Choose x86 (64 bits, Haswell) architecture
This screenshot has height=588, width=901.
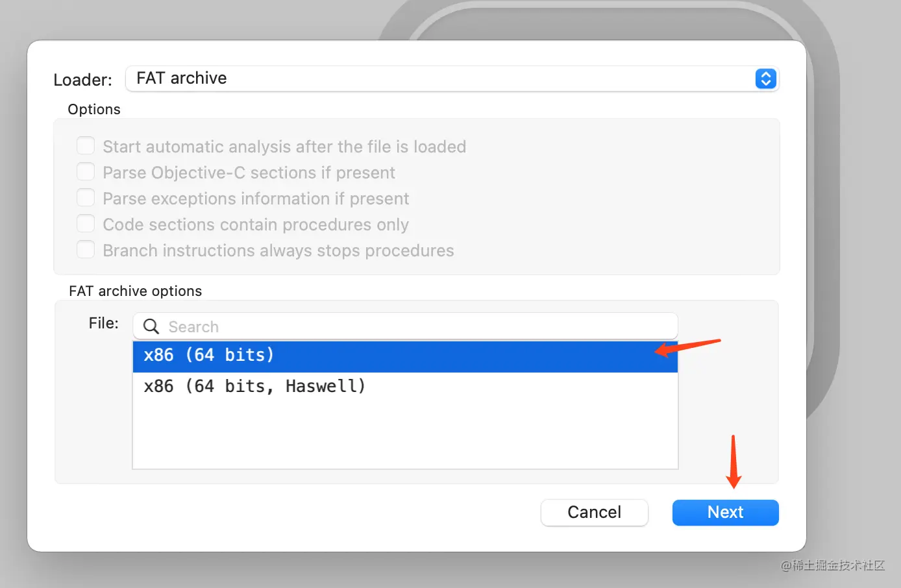pos(405,387)
